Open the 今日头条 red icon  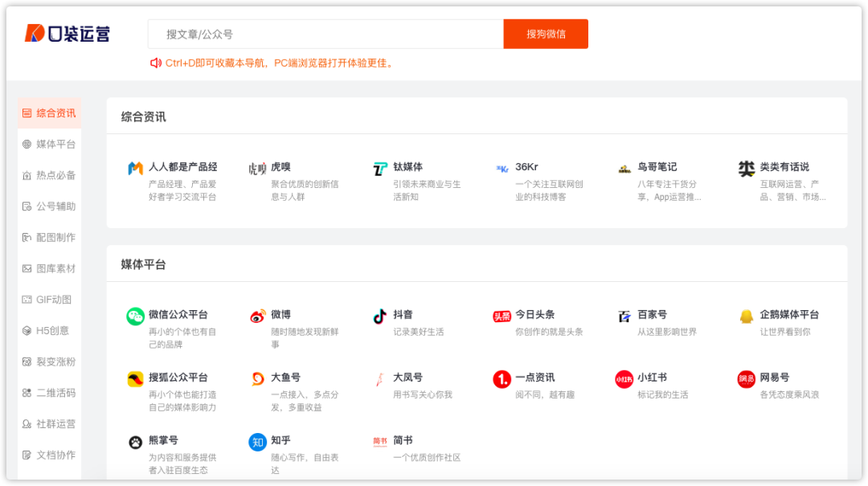(x=502, y=316)
